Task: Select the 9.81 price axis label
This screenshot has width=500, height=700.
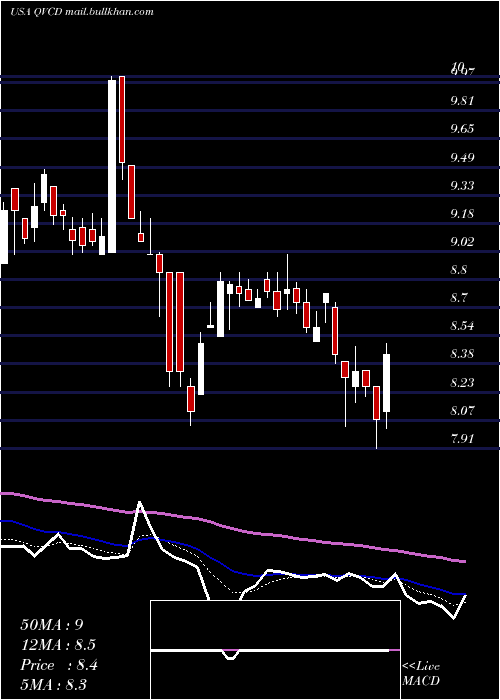Action: [462, 100]
